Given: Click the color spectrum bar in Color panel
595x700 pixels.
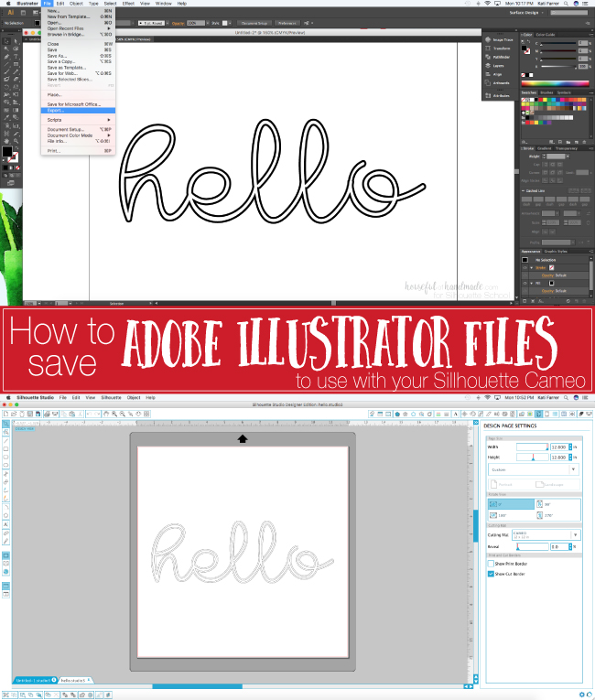Looking at the screenshot, I should click(555, 83).
